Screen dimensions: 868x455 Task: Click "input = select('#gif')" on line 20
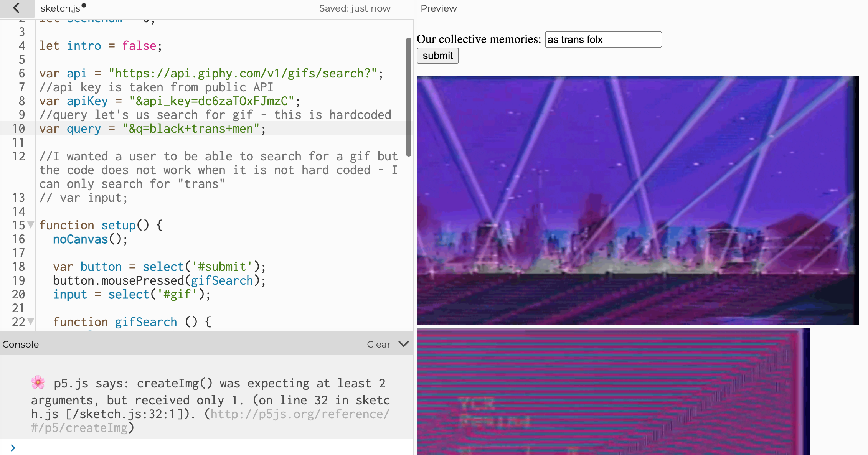(x=132, y=294)
